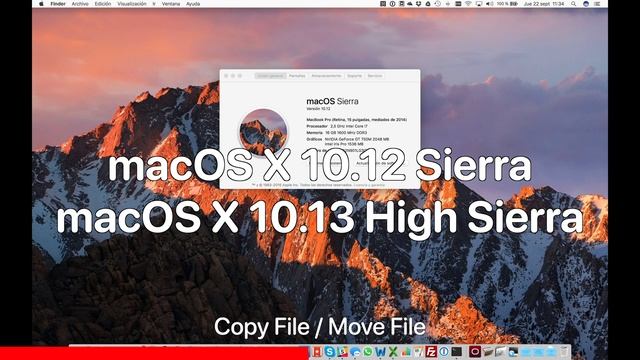This screenshot has width=640, height=360.
Task: Click the Wi-Fi status icon
Action: coord(468,4)
